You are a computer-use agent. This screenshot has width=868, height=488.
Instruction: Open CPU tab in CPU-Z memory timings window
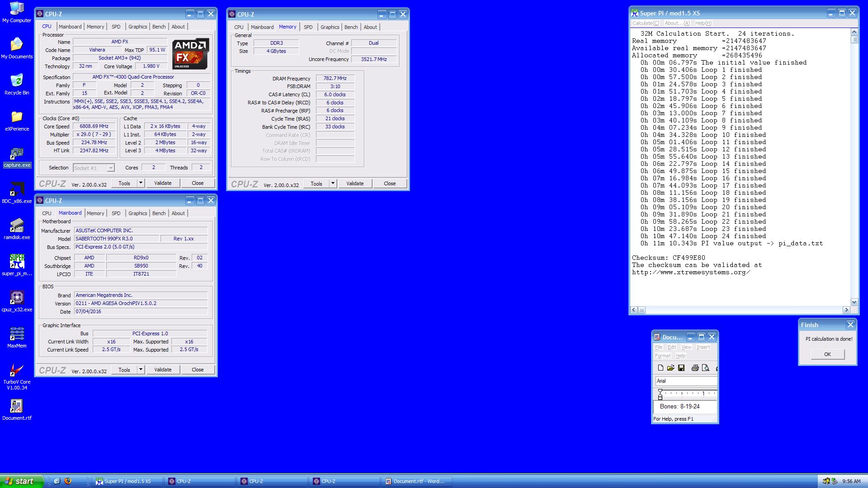pos(239,27)
